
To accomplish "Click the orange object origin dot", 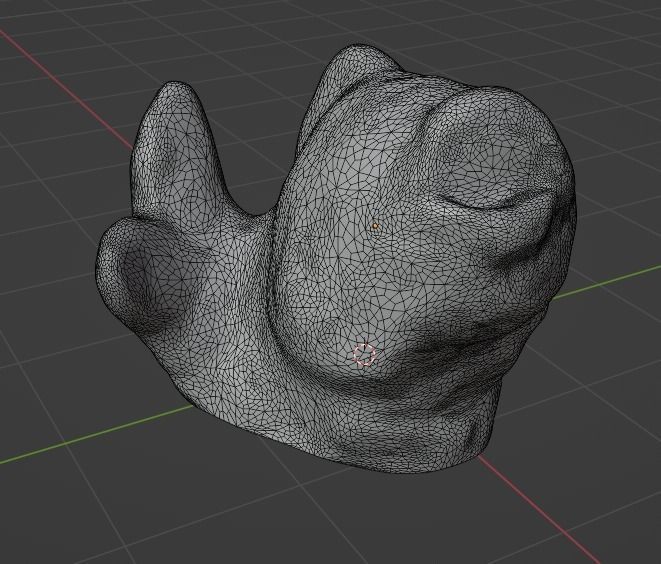I will pyautogui.click(x=375, y=226).
